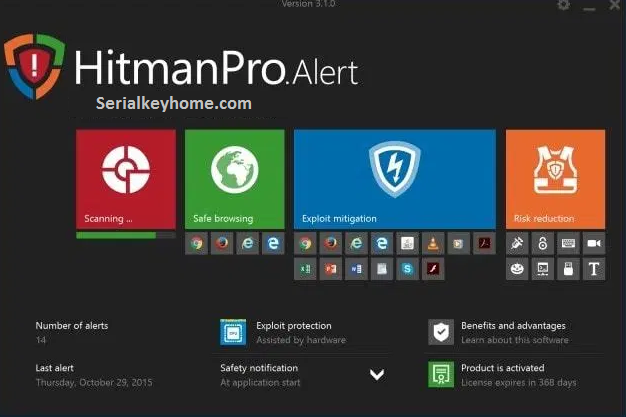The image size is (626, 417).
Task: Click the VLC cone icon
Action: click(x=433, y=243)
